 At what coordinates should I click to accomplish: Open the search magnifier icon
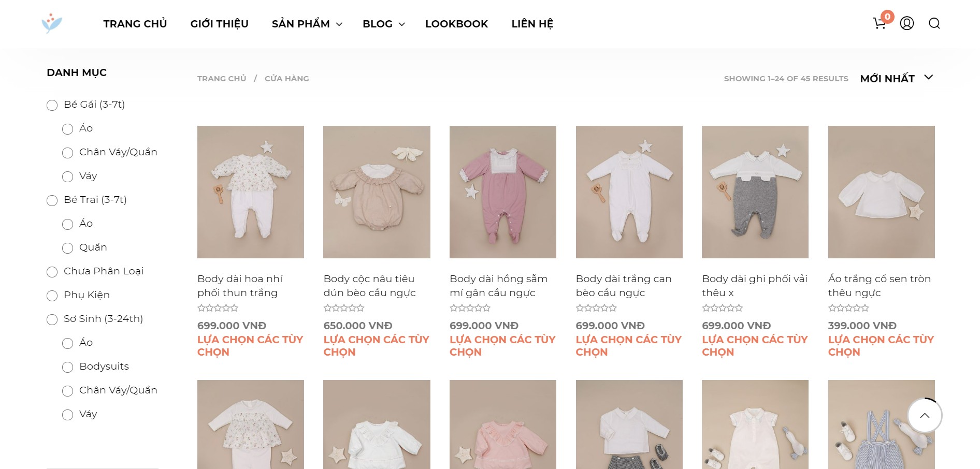coord(934,23)
